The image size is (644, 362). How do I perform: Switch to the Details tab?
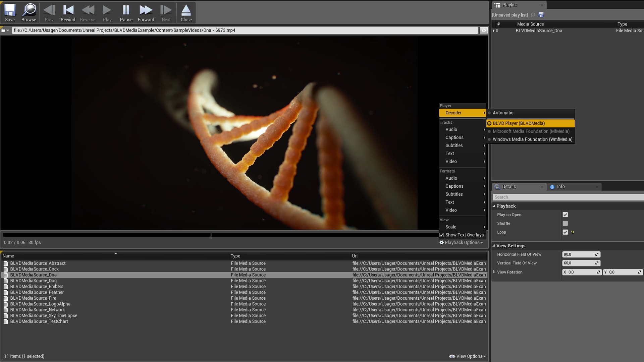pos(519,187)
